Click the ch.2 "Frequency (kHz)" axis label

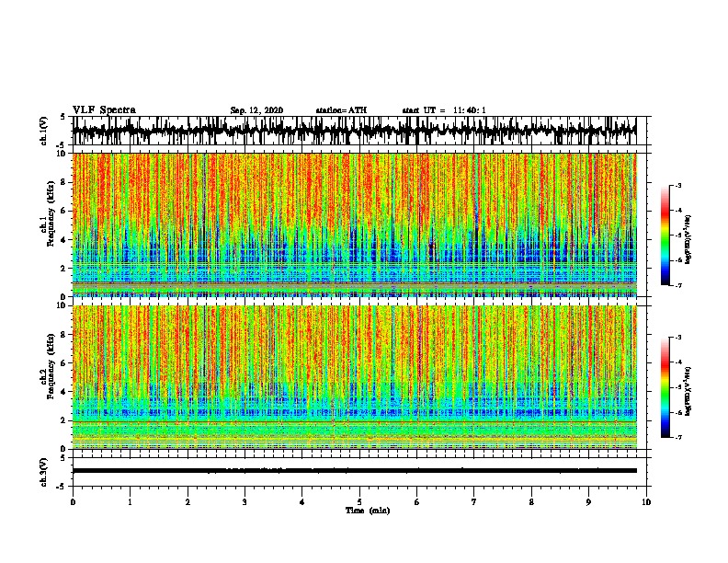[x=51, y=366]
